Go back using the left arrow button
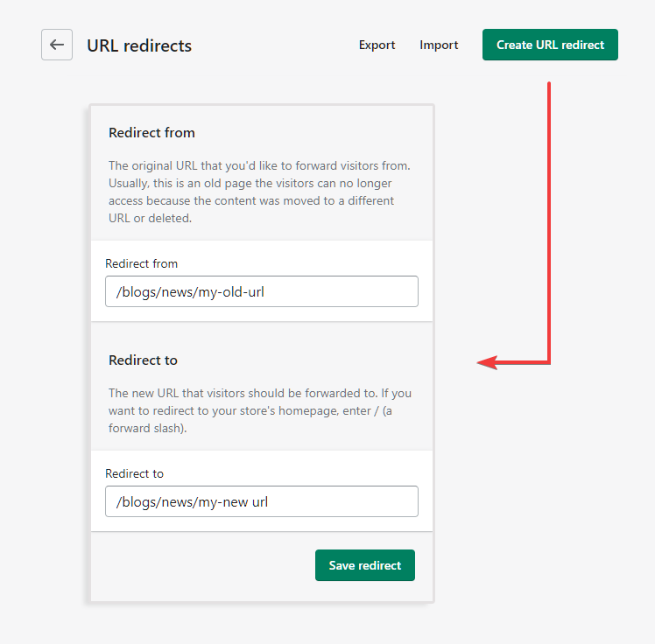The height and width of the screenshot is (644, 655). coord(57,45)
